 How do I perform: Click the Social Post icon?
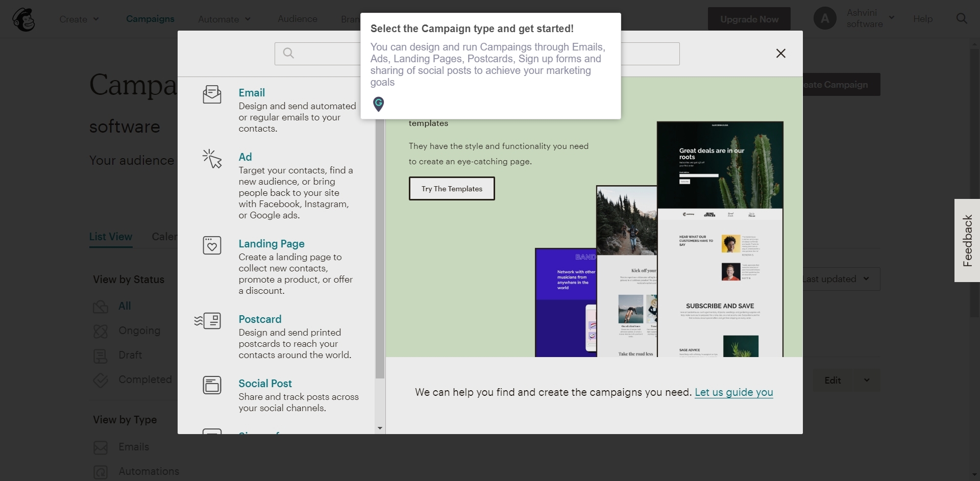[x=212, y=385]
